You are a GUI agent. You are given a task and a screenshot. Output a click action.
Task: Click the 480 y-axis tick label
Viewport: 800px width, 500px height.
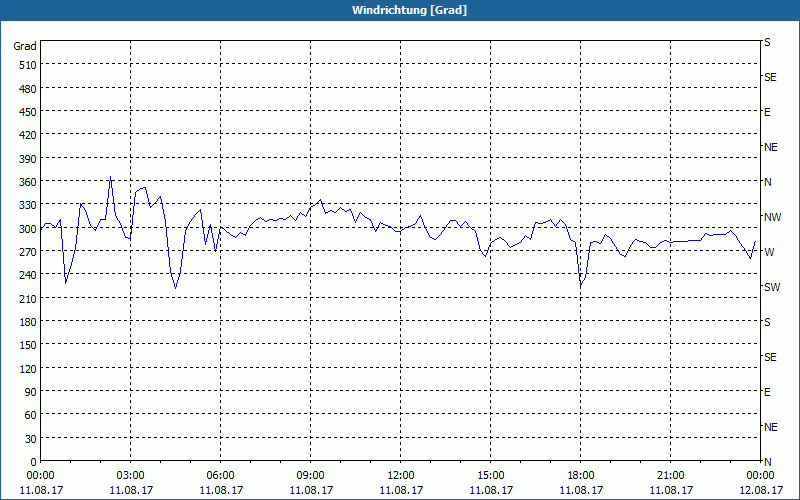point(29,89)
